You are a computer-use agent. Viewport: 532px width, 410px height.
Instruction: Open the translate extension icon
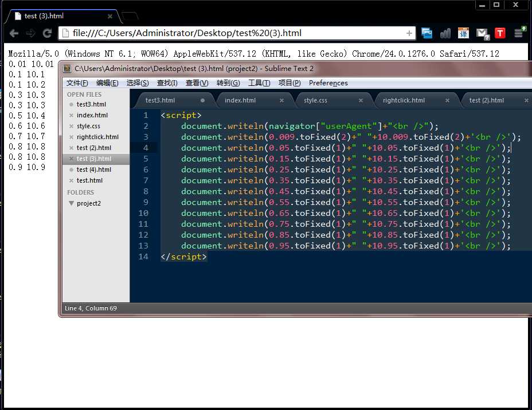coord(463,33)
